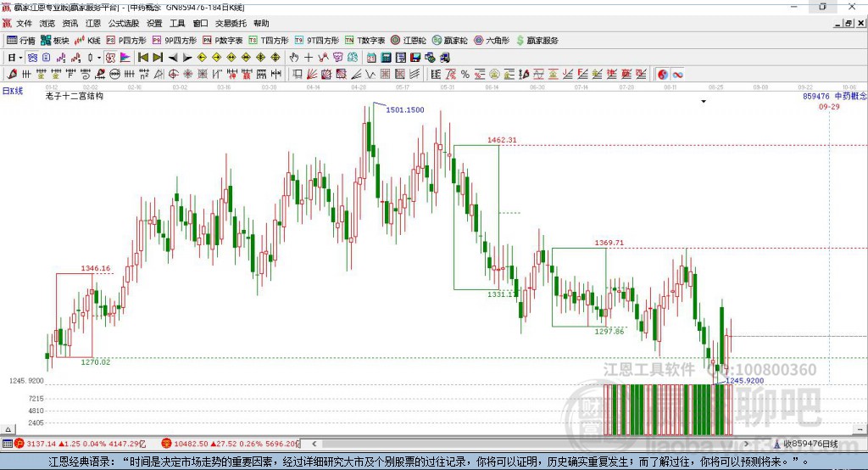Screen dimensions: 868x470
Task: Open the 浏览 menu
Action: coord(47,23)
